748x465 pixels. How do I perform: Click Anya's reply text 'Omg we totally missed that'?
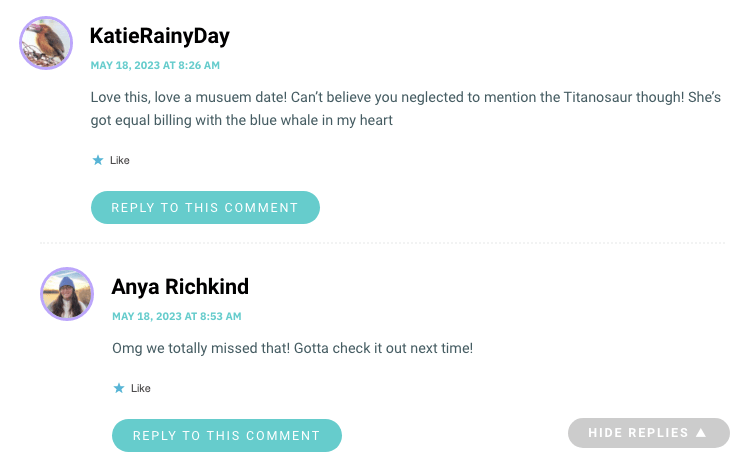tap(201, 348)
